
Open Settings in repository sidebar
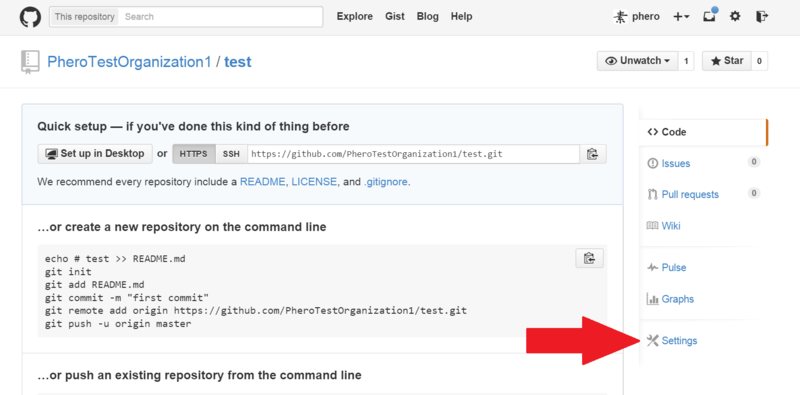672,340
